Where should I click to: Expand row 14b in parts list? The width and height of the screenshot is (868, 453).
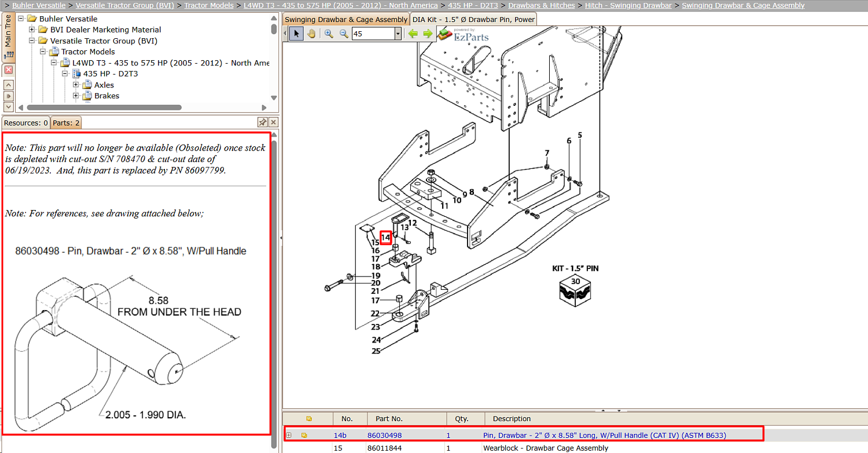pos(289,435)
